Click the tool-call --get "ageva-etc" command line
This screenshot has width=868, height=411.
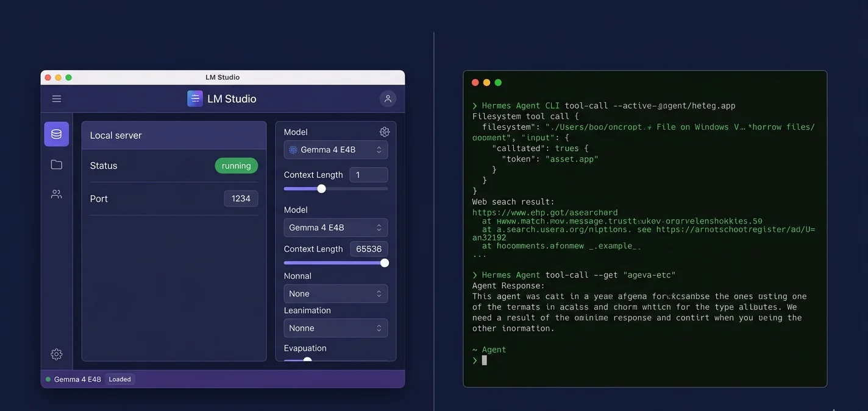click(x=574, y=275)
